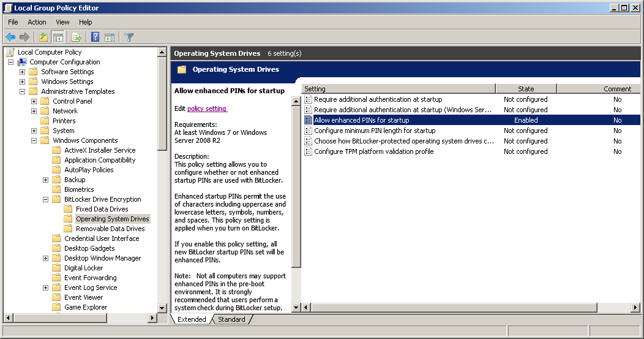This screenshot has width=644, height=339.
Task: Expand the Desktop Window Manager node
Action: click(x=45, y=258)
